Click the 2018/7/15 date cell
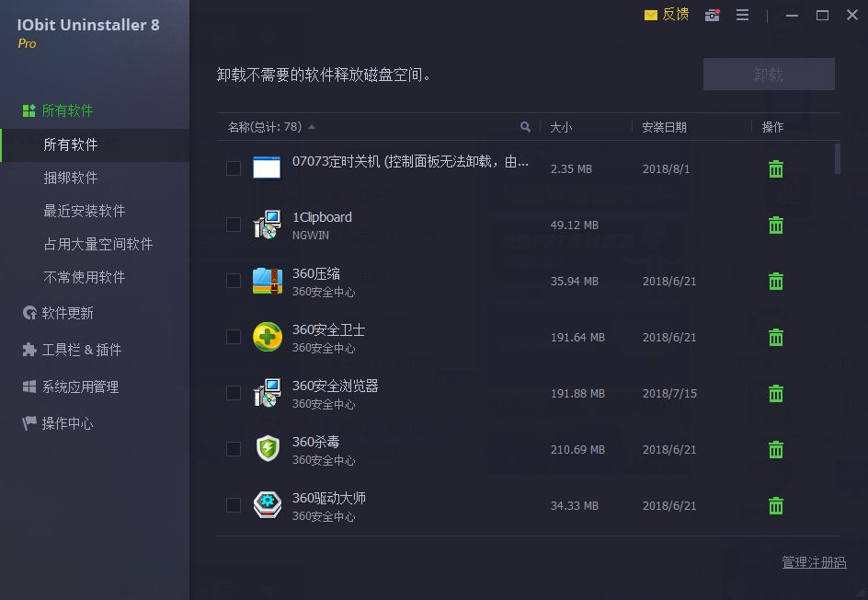 click(x=669, y=393)
